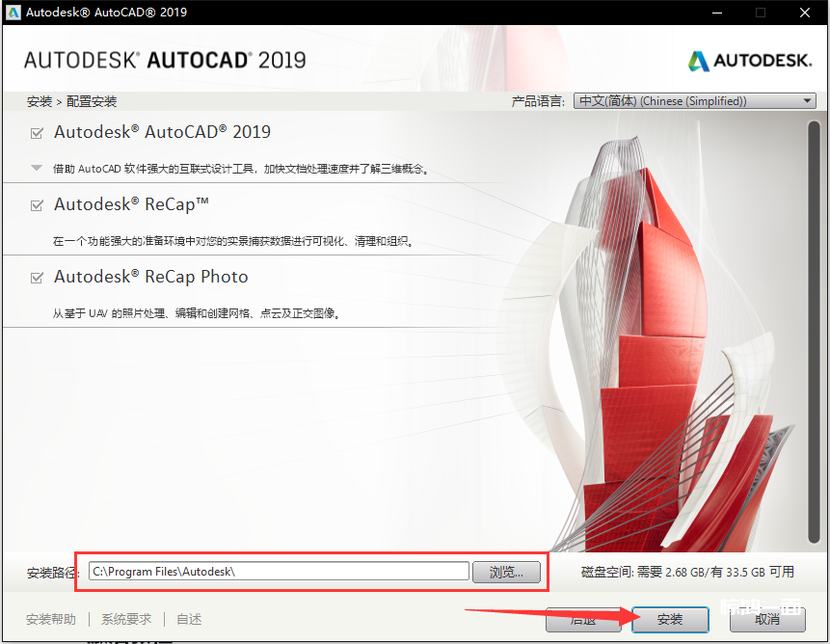Cancel setup using the 取消 button
The width and height of the screenshot is (830, 644).
click(x=767, y=619)
